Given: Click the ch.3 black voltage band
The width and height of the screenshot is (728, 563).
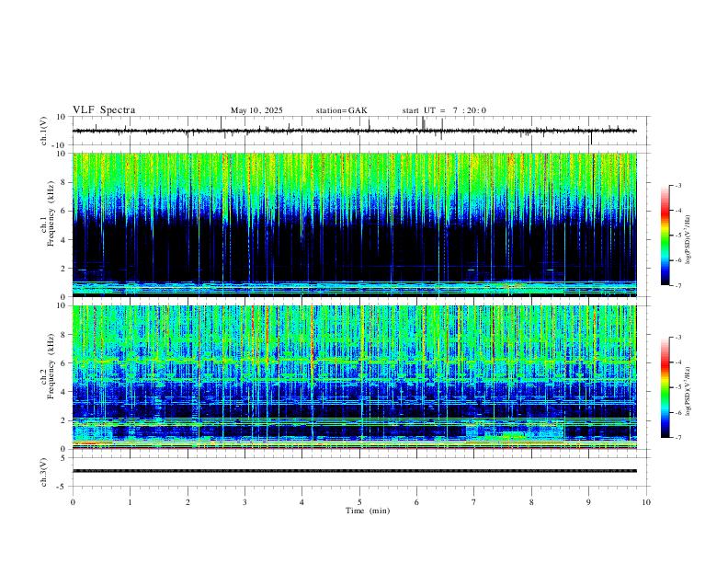Looking at the screenshot, I should [x=355, y=471].
